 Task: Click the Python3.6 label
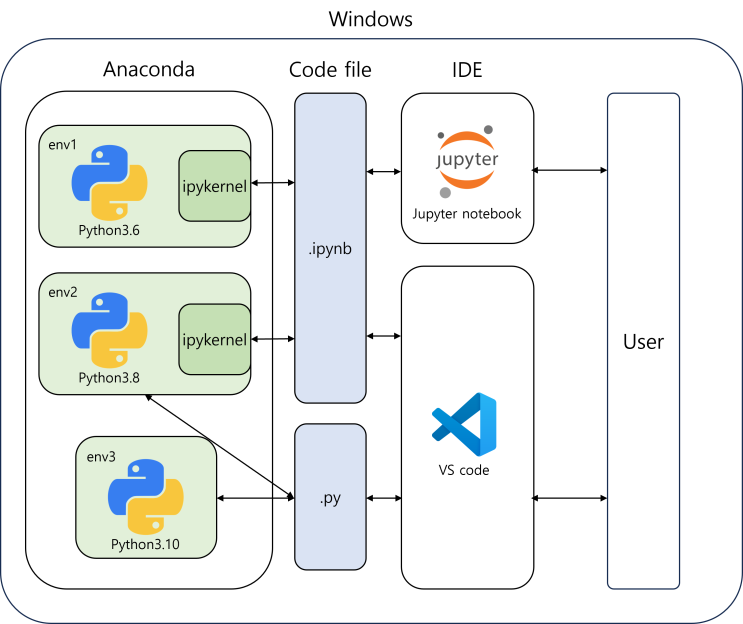[x=109, y=230]
